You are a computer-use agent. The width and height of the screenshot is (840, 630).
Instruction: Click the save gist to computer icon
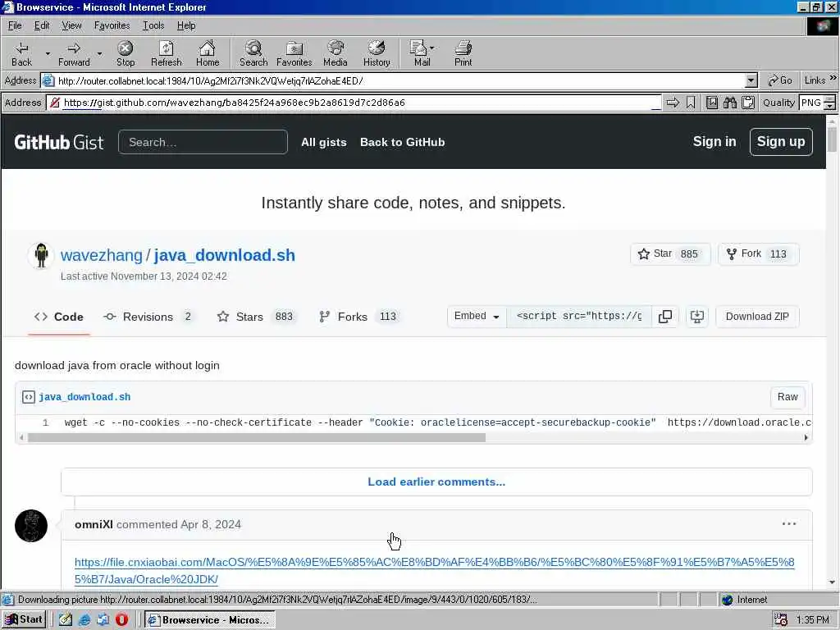click(x=697, y=317)
